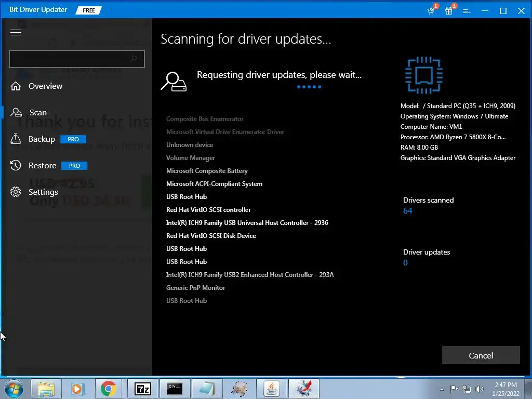Click the network tray icon
Viewport: 532px width, 399px height.
[x=467, y=389]
